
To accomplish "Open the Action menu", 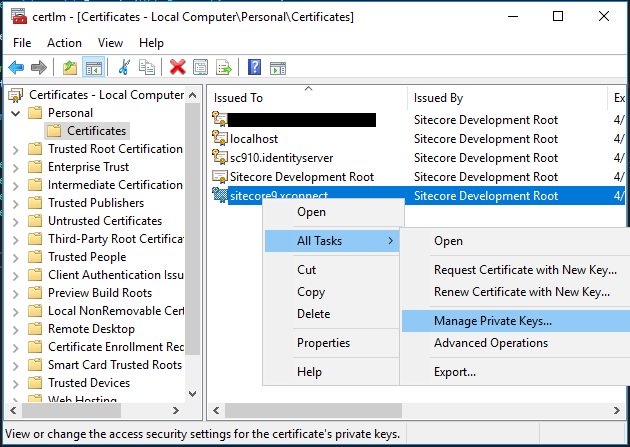I will coord(64,43).
